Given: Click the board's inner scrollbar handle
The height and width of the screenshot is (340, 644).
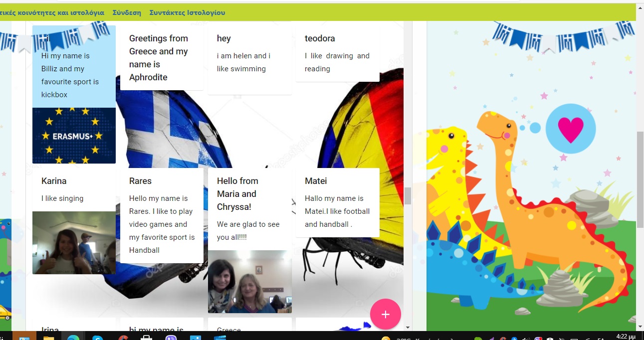Looking at the screenshot, I should tap(408, 196).
